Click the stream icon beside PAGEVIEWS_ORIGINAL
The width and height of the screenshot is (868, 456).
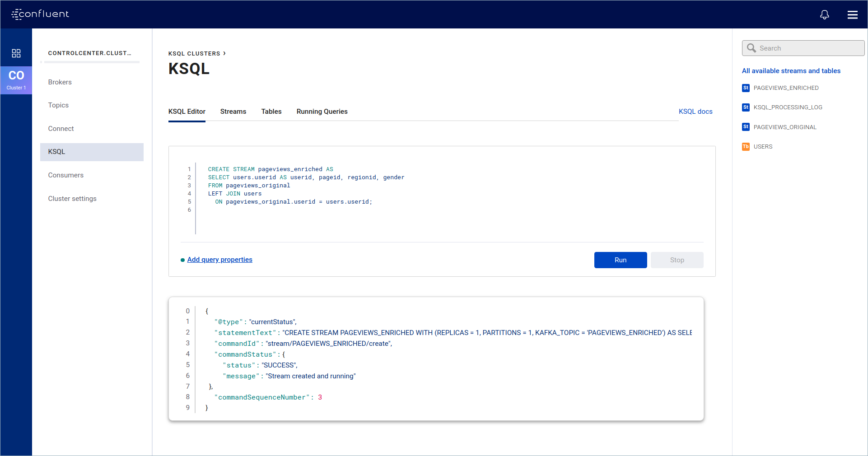(746, 127)
